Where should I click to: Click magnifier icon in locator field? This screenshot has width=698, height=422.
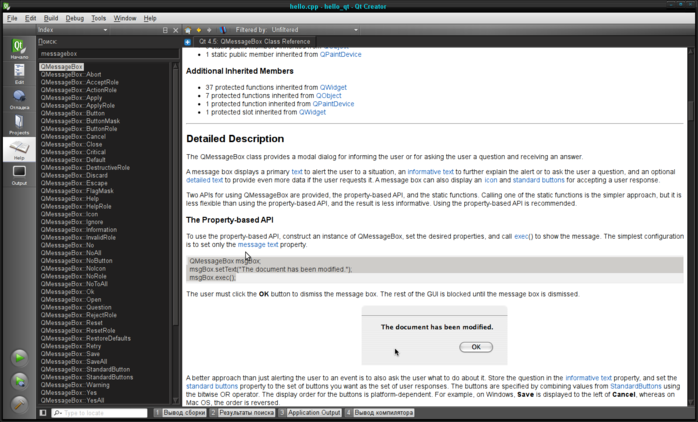click(x=57, y=413)
